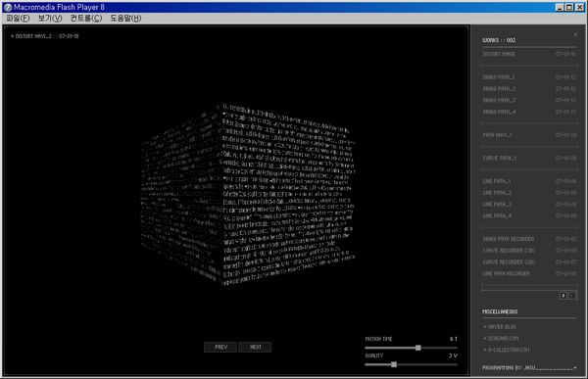
Task: Adjust the Quality slider handle
Action: click(394, 364)
